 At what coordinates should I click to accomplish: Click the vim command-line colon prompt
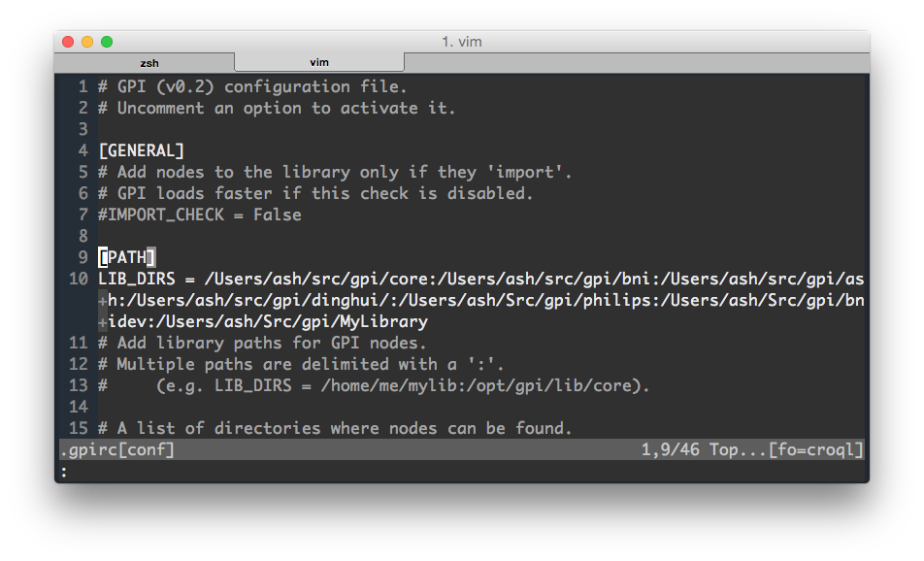coord(64,472)
